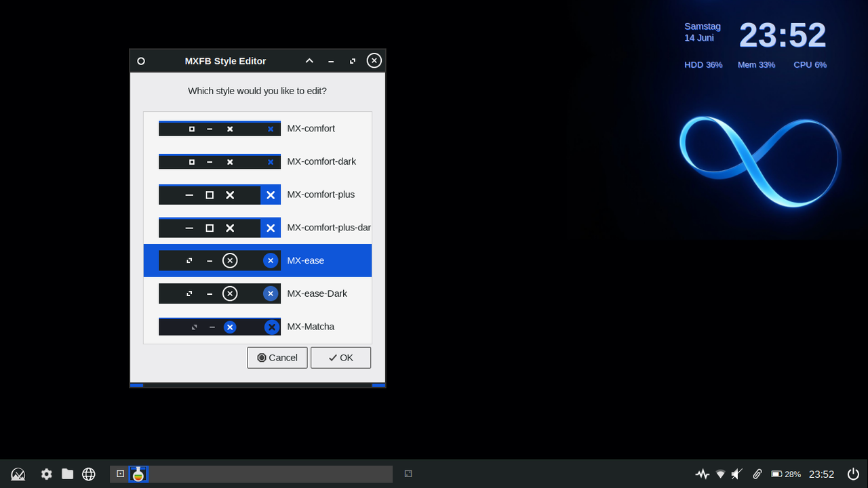The height and width of the screenshot is (488, 868).
Task: Click the small pager icon on taskbar
Action: (x=408, y=474)
